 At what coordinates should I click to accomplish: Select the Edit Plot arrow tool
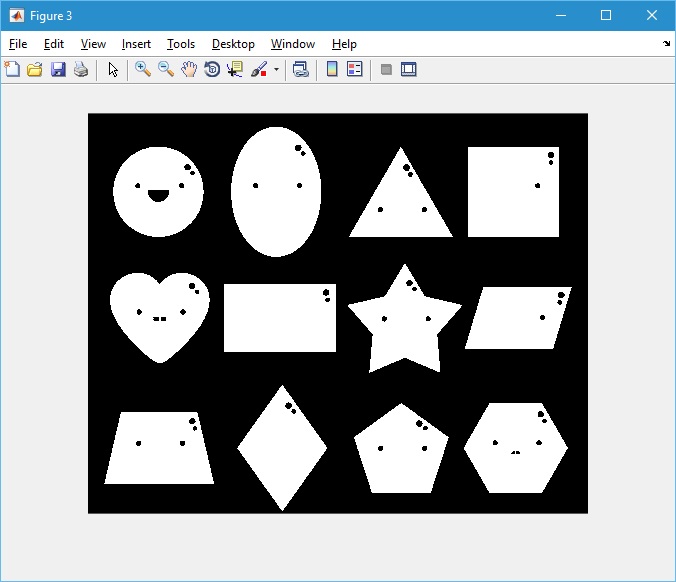point(113,69)
